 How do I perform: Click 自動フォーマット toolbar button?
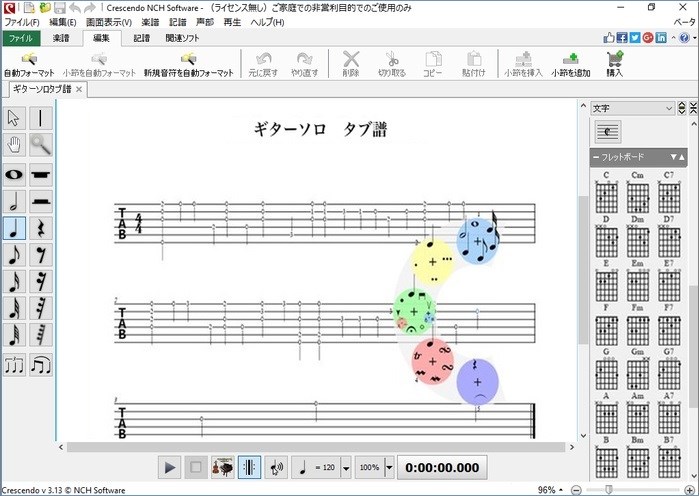click(x=29, y=65)
